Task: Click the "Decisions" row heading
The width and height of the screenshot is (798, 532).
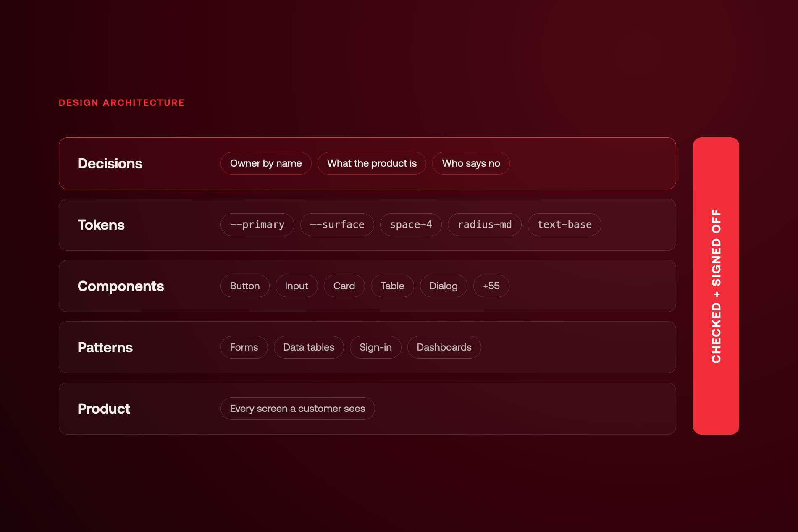Action: (x=110, y=163)
